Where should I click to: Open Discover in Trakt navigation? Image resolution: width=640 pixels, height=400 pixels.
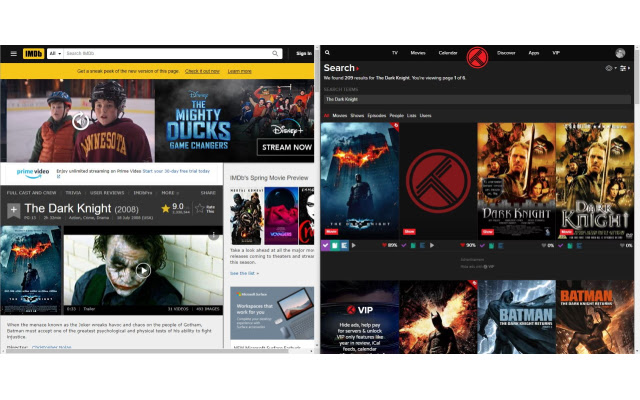click(506, 53)
